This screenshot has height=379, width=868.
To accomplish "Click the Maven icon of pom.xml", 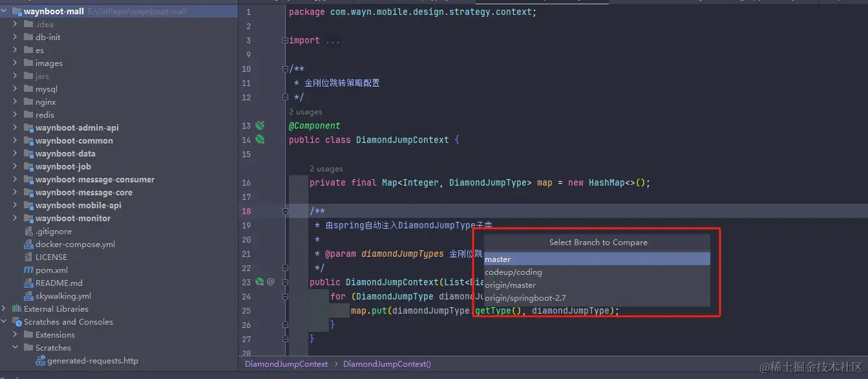I will (28, 270).
